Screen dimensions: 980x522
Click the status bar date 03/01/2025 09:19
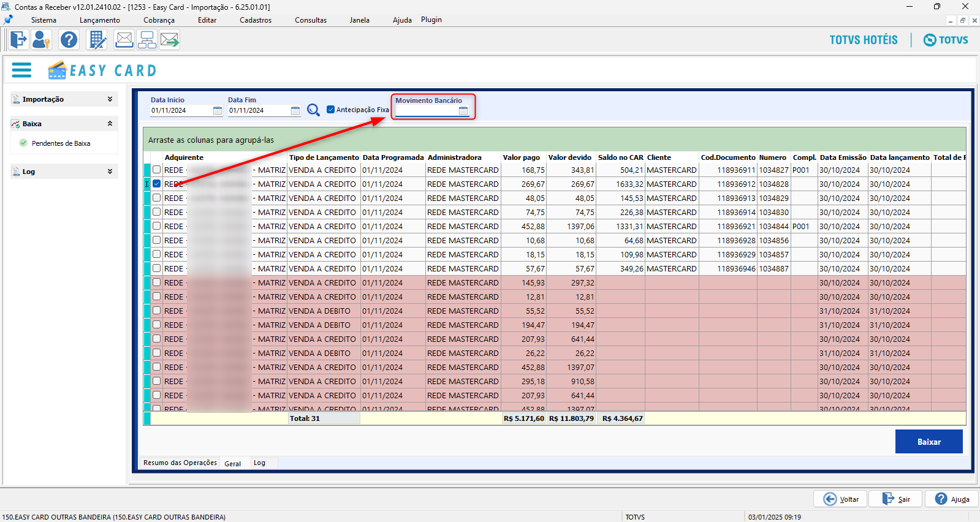pos(775,517)
